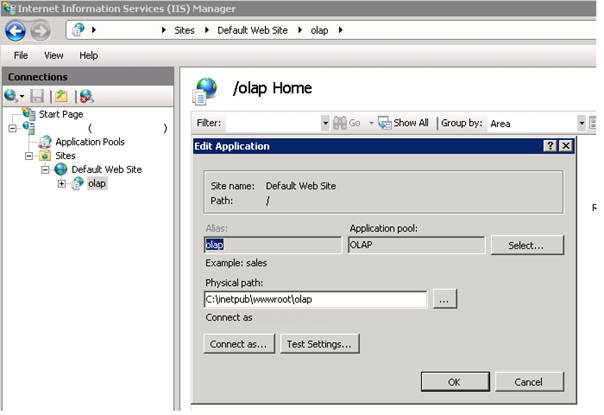The width and height of the screenshot is (604, 415).
Task: Click the Delete Connection icon with red mark
Action: pos(87,96)
